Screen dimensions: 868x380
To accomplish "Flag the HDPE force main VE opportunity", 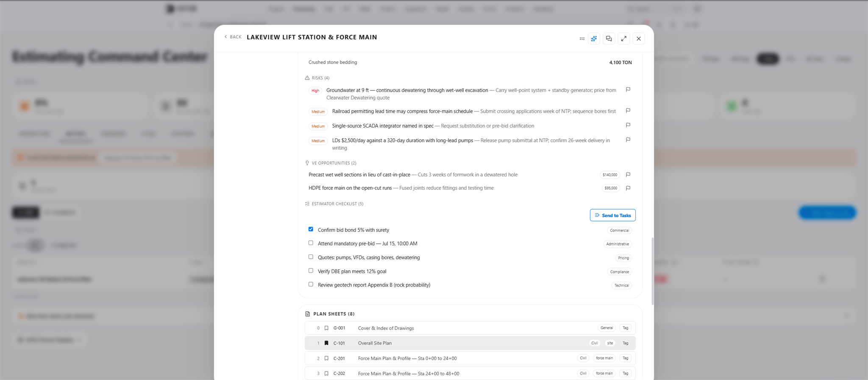I will pyautogui.click(x=628, y=188).
